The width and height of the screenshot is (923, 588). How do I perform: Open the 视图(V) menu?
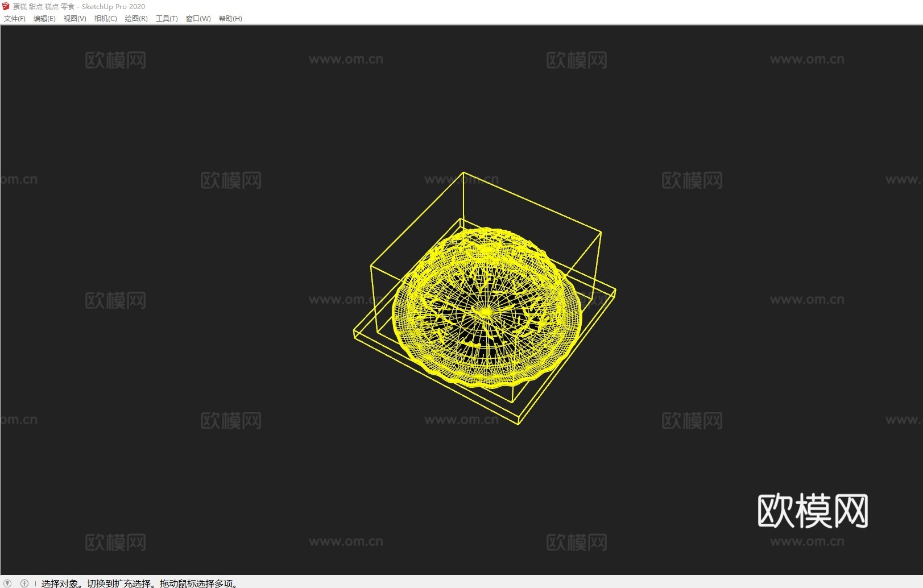pyautogui.click(x=74, y=19)
